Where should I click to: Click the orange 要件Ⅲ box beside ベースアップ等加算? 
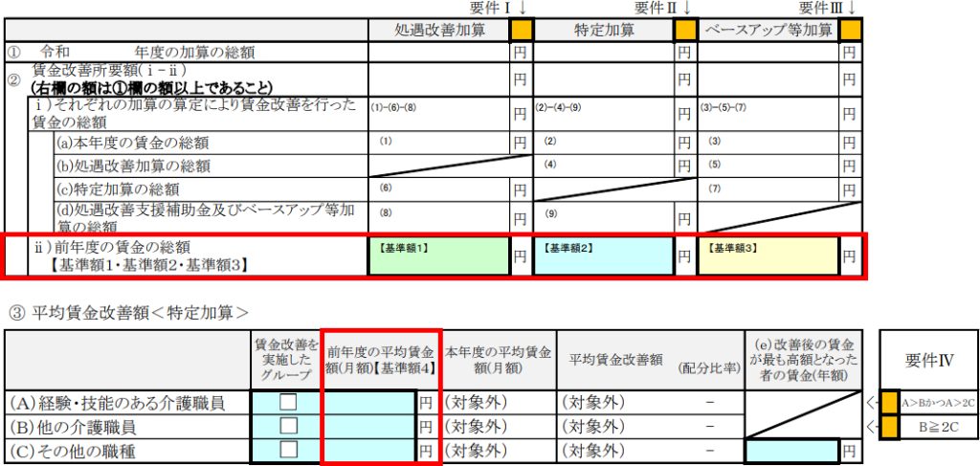click(x=851, y=31)
